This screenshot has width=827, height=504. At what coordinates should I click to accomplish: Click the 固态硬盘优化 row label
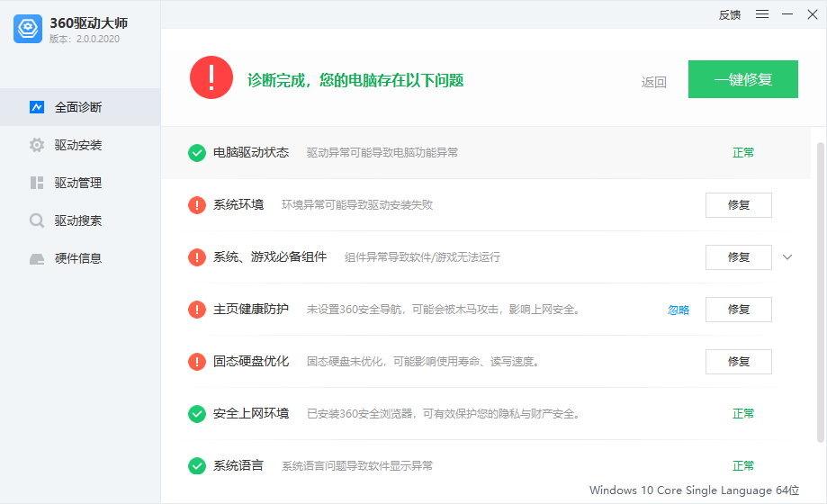251,361
